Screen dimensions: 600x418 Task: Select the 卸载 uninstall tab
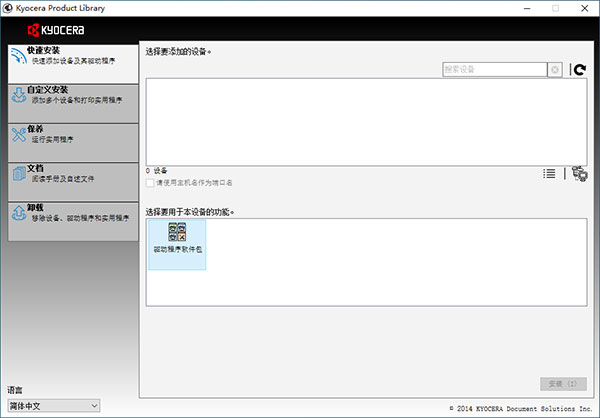(x=73, y=222)
